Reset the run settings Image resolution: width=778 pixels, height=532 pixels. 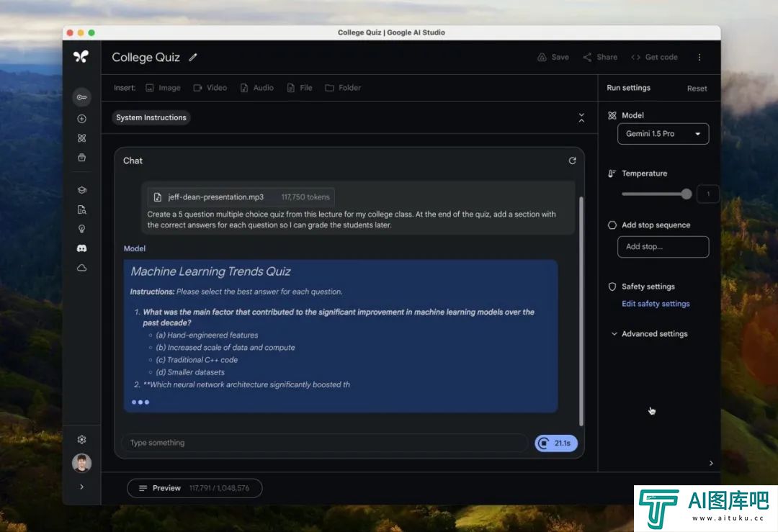pos(697,89)
